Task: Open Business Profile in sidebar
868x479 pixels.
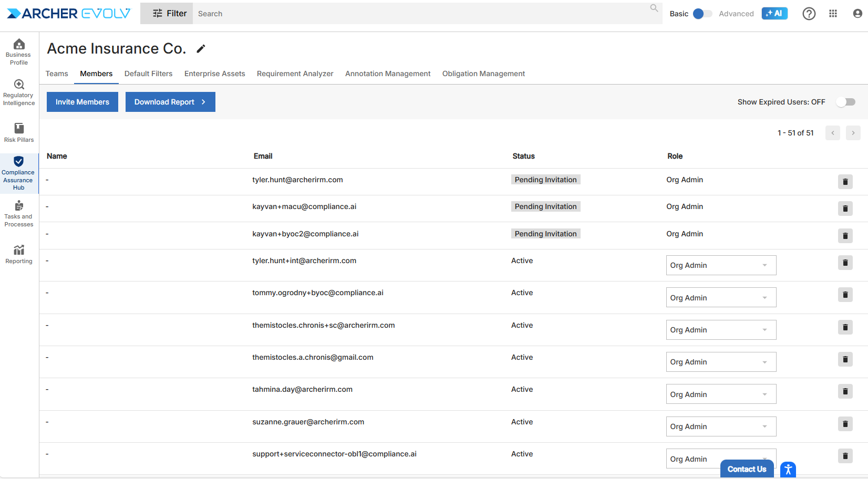Action: coord(19,51)
